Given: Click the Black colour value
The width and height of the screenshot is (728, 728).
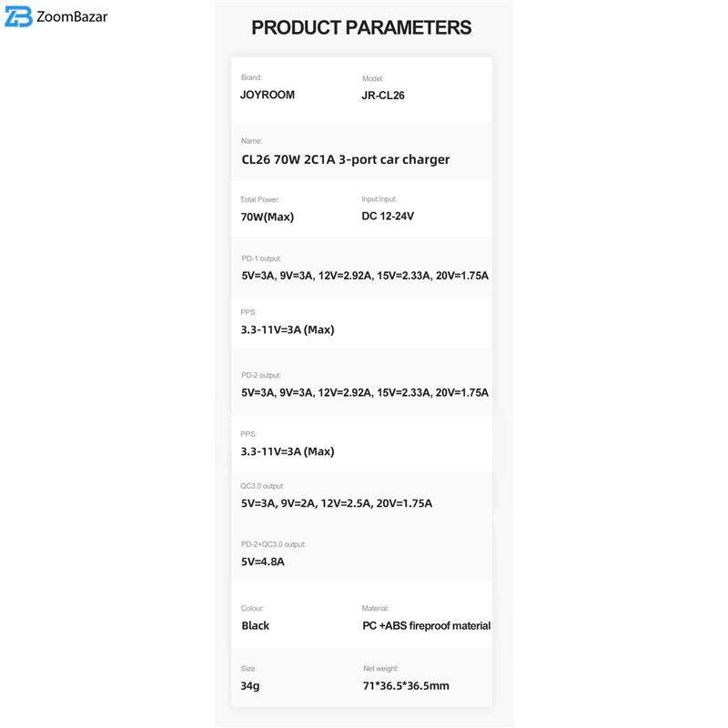Looking at the screenshot, I should coord(256,626).
